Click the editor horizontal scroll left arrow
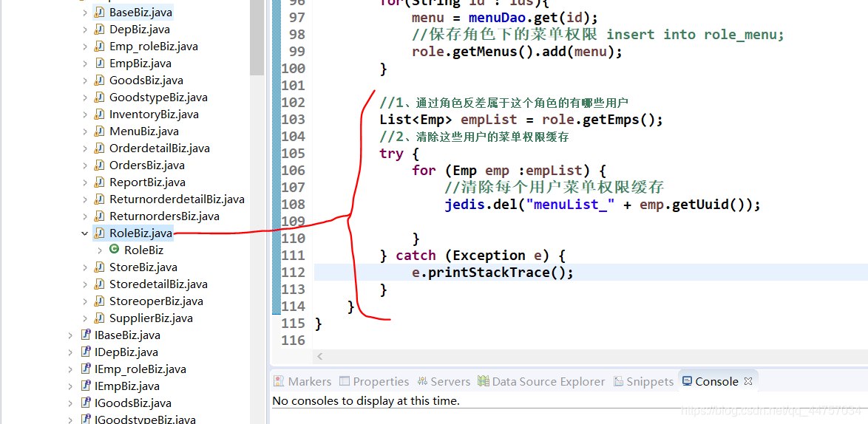This screenshot has height=424, width=868. coord(321,357)
